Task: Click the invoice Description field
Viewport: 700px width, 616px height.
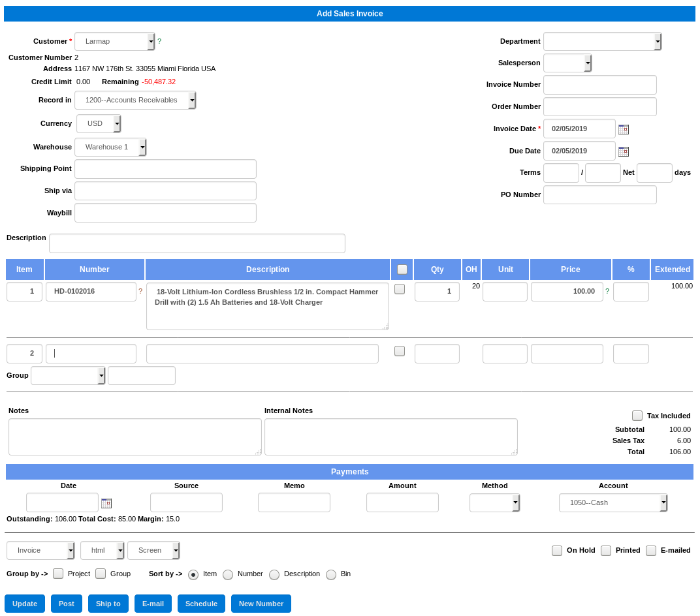Action: click(197, 243)
